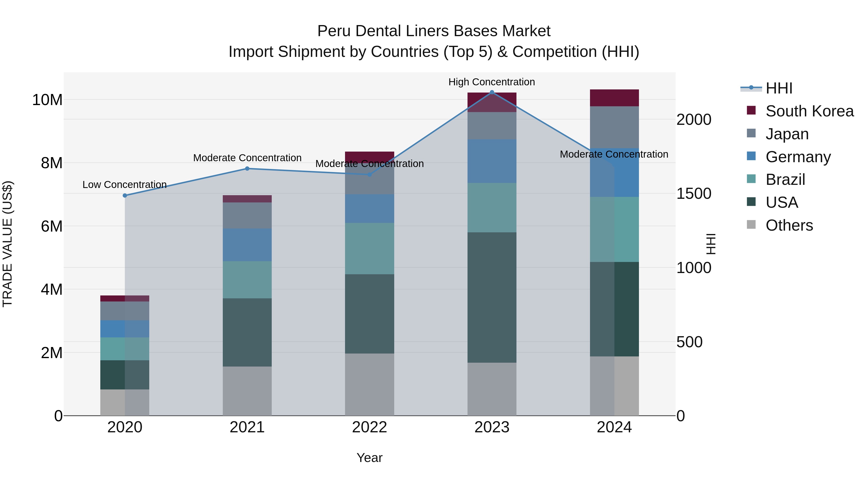Click the 'High Concentration' annotation

click(x=492, y=82)
